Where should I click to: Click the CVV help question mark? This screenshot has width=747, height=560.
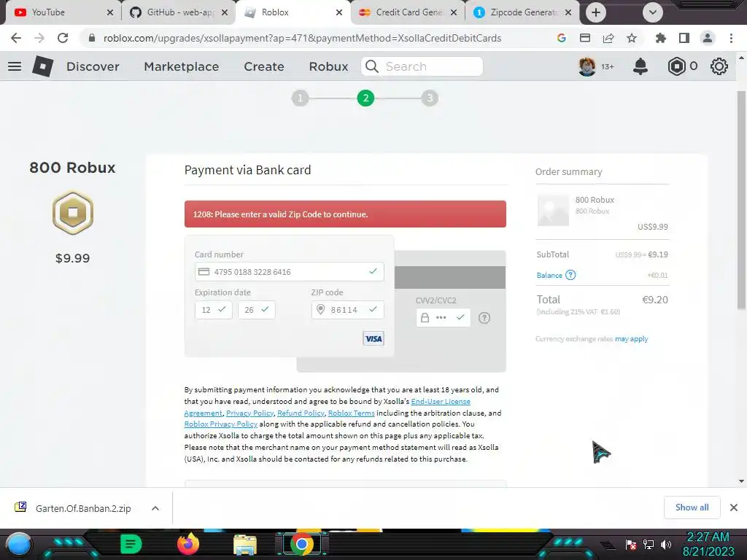coord(484,318)
